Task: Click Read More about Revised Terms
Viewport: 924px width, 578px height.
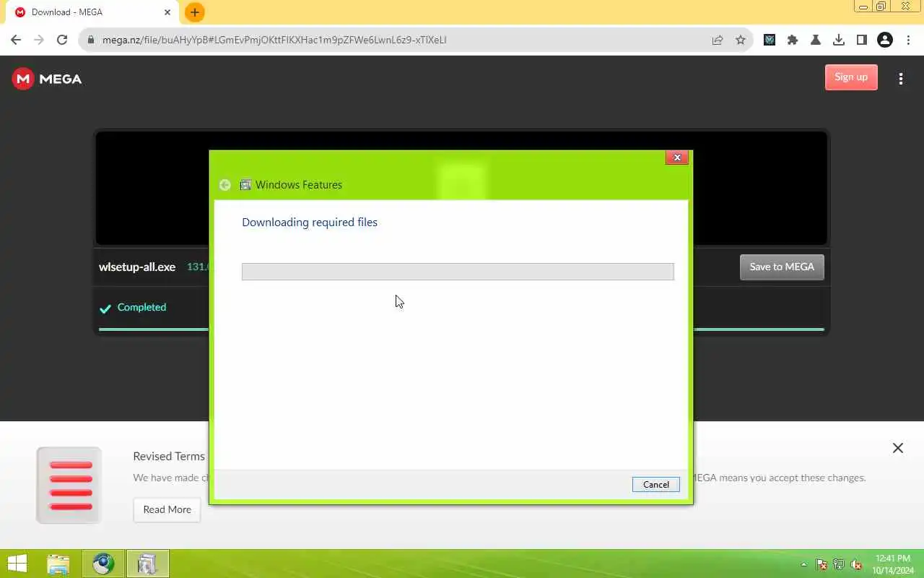Action: [x=167, y=509]
